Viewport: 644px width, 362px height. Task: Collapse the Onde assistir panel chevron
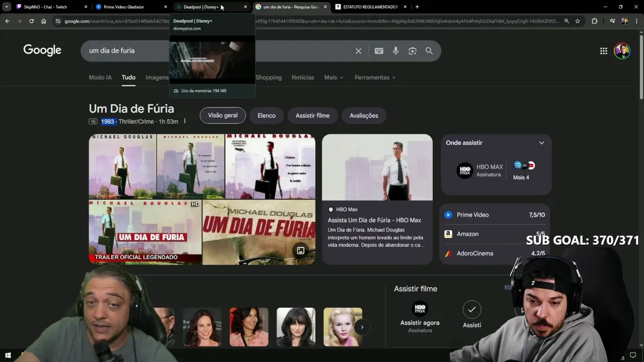tap(541, 143)
